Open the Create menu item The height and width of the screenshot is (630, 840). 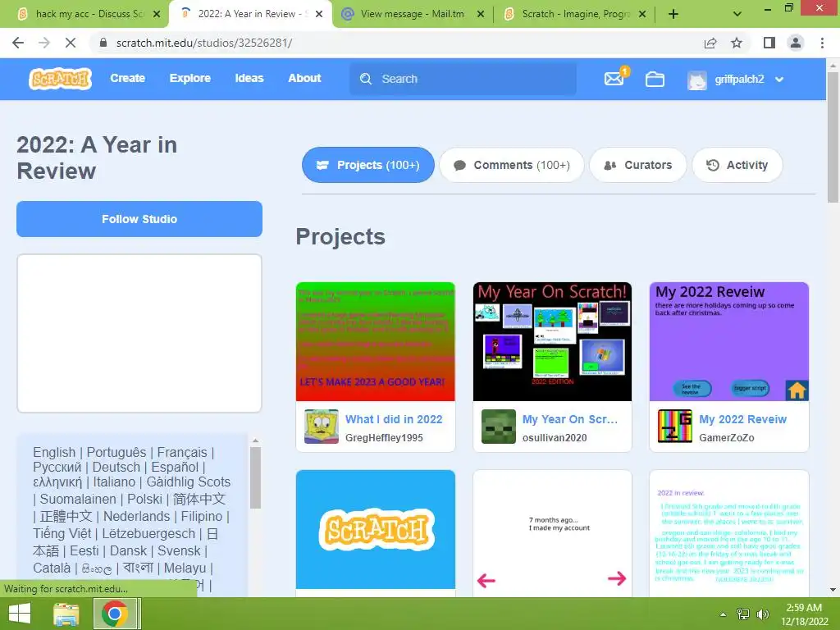coord(127,78)
